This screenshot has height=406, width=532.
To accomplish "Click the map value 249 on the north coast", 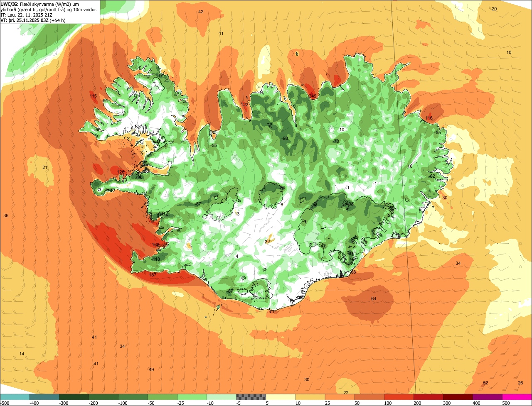I will pos(313,96).
